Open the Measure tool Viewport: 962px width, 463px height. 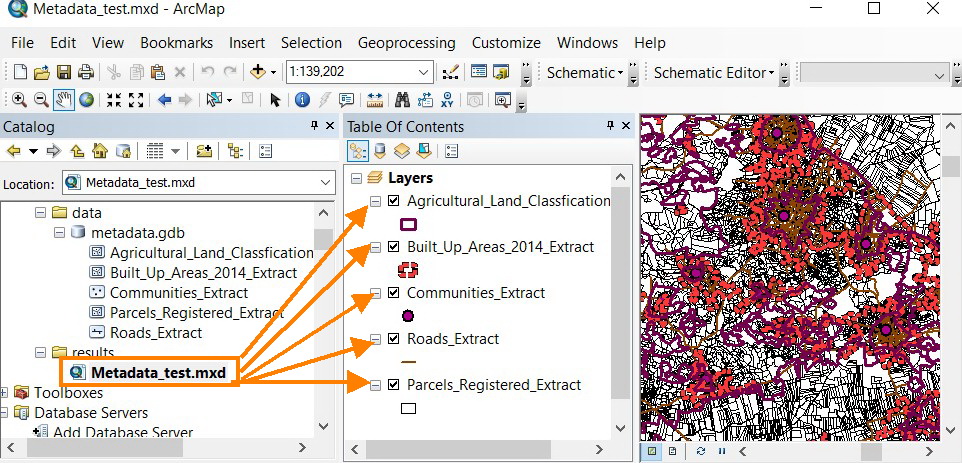374,100
